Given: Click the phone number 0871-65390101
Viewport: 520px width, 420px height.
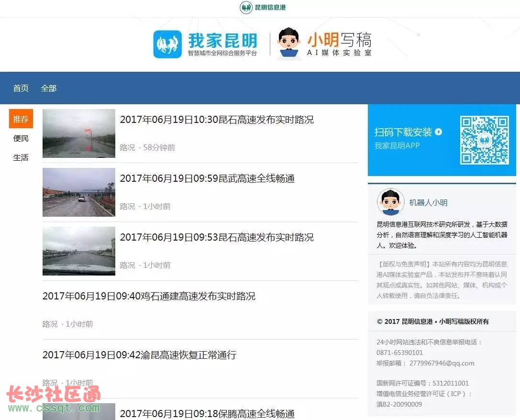Looking at the screenshot, I should point(399,353).
